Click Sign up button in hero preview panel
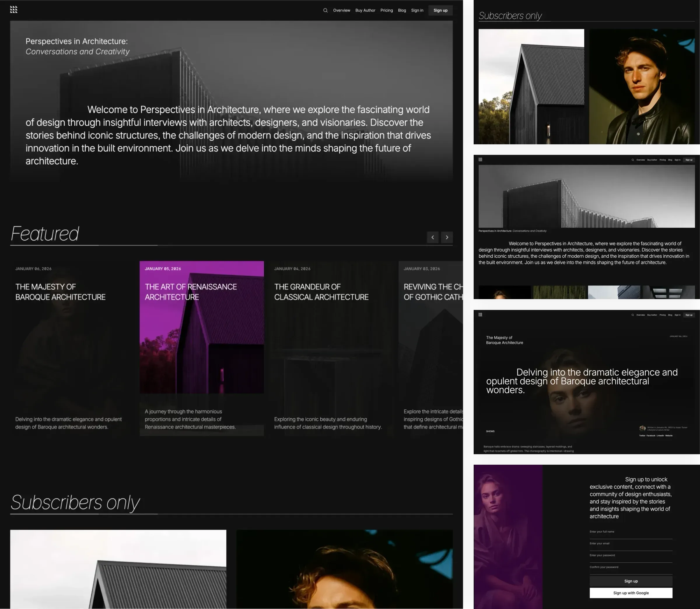 pos(689,160)
